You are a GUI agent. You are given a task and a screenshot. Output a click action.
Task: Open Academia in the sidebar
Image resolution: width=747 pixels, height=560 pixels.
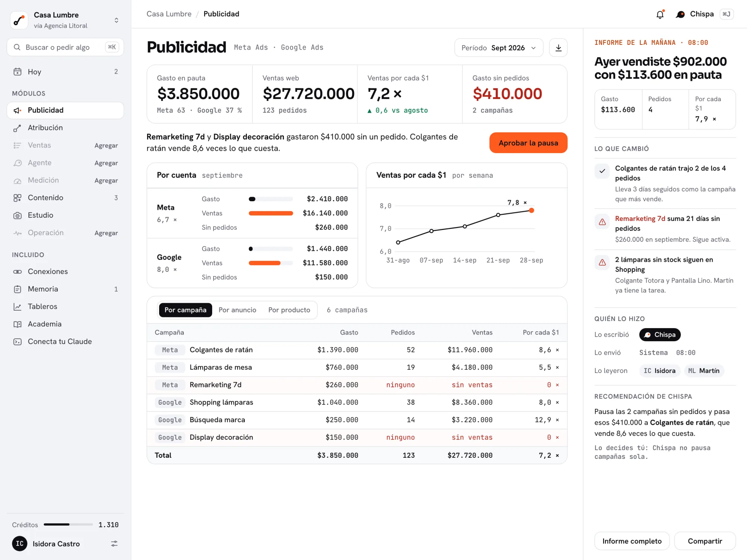click(x=65, y=324)
